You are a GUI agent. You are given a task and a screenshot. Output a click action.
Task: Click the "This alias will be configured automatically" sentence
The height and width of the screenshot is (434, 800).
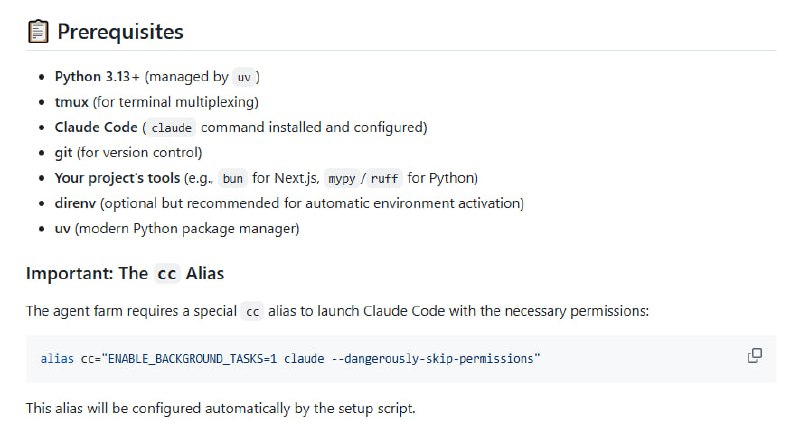[220, 408]
